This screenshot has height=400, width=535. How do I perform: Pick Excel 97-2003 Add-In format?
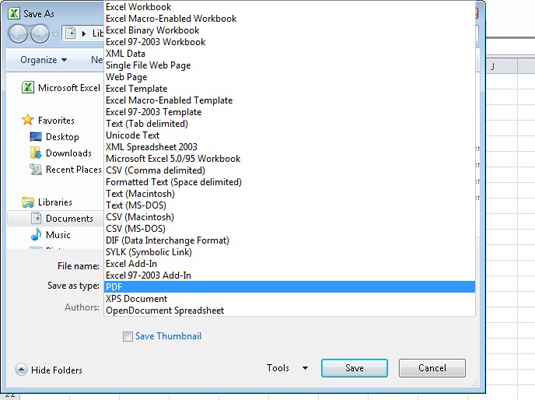[289, 275]
